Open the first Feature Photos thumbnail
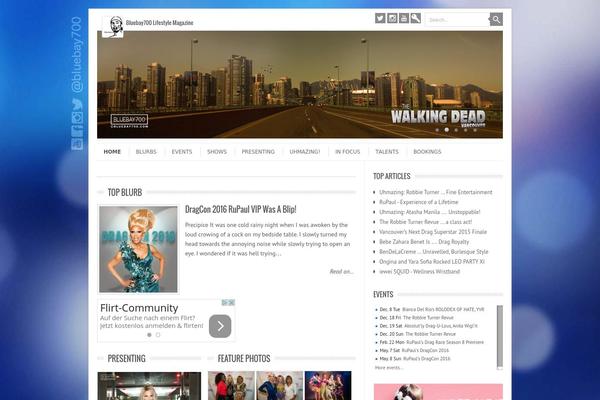Image resolution: width=600 pixels, height=400 pixels. pos(231,385)
